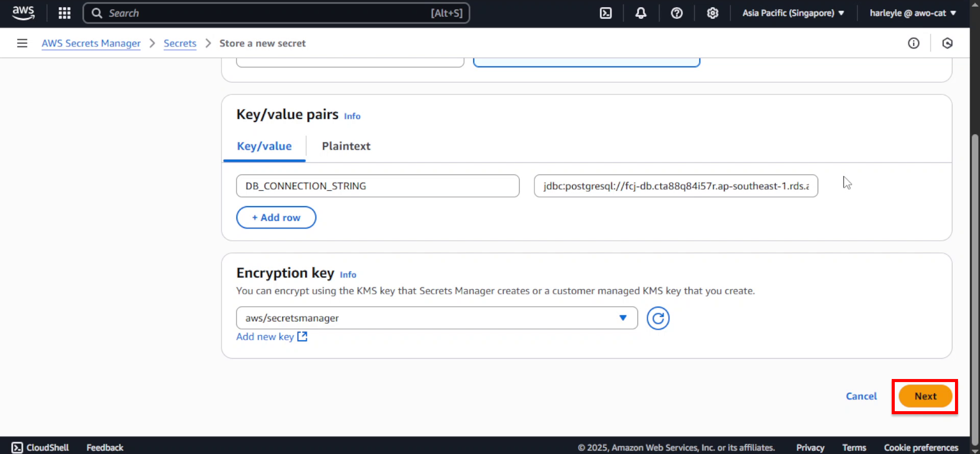This screenshot has width=980, height=454.
Task: Open the AWS home logo
Action: [x=23, y=13]
